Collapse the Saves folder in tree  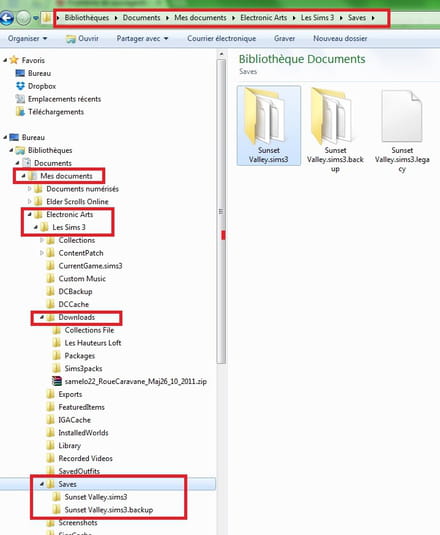click(x=42, y=484)
